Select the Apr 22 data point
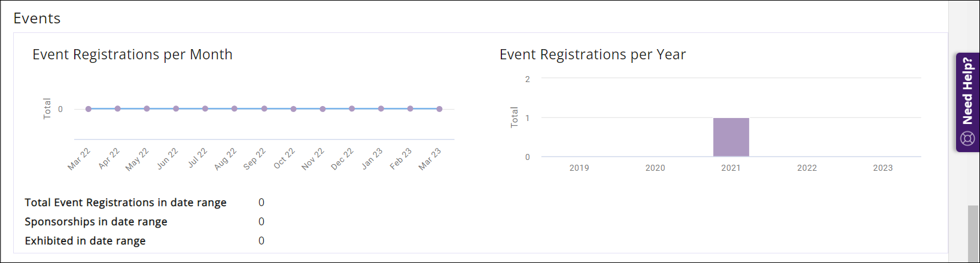This screenshot has height=263, width=980. pos(118,108)
